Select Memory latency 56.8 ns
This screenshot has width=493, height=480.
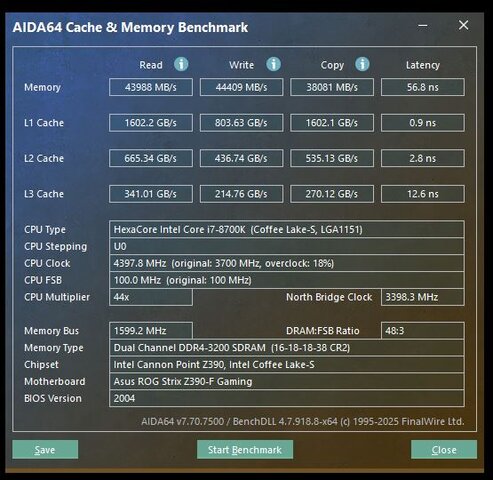423,87
